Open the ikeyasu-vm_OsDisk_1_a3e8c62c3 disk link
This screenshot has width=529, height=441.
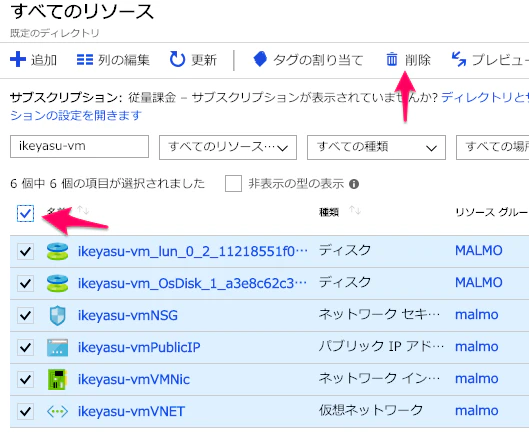pos(192,283)
